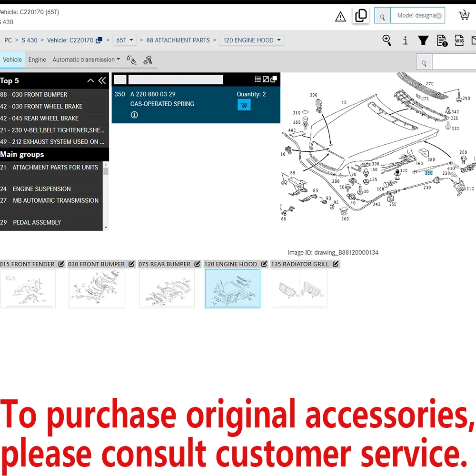This screenshot has width=476, height=476.
Task: Open the WIS document icon
Action: pos(459,40)
